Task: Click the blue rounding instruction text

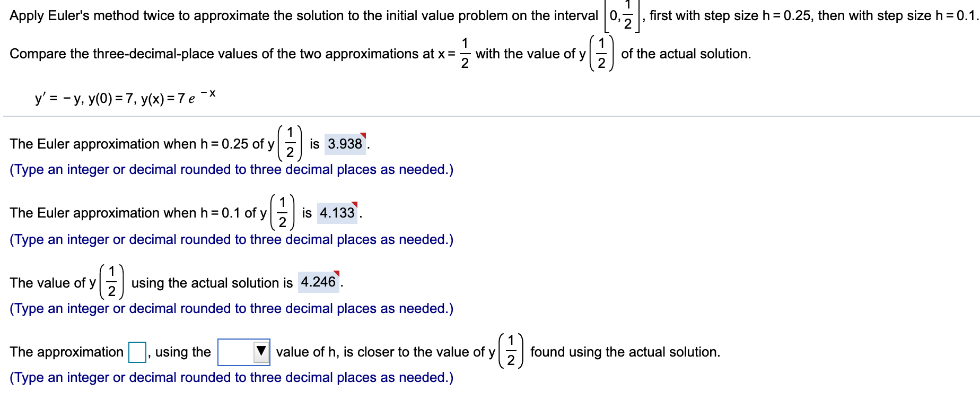Action: (231, 169)
